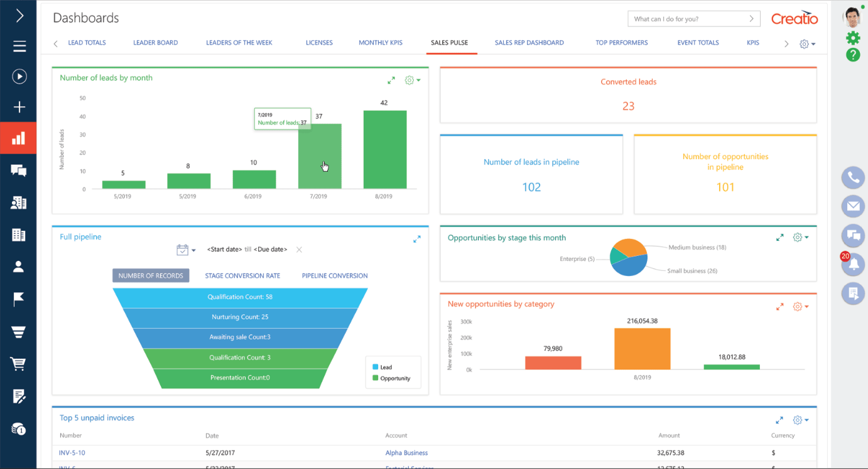Open the Alpha Business account link

click(x=406, y=453)
